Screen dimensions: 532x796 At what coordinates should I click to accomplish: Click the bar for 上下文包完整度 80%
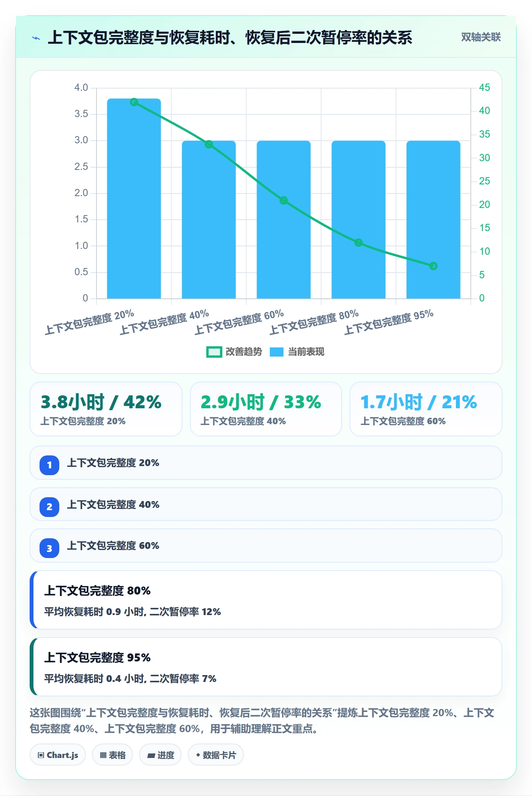tap(358, 220)
